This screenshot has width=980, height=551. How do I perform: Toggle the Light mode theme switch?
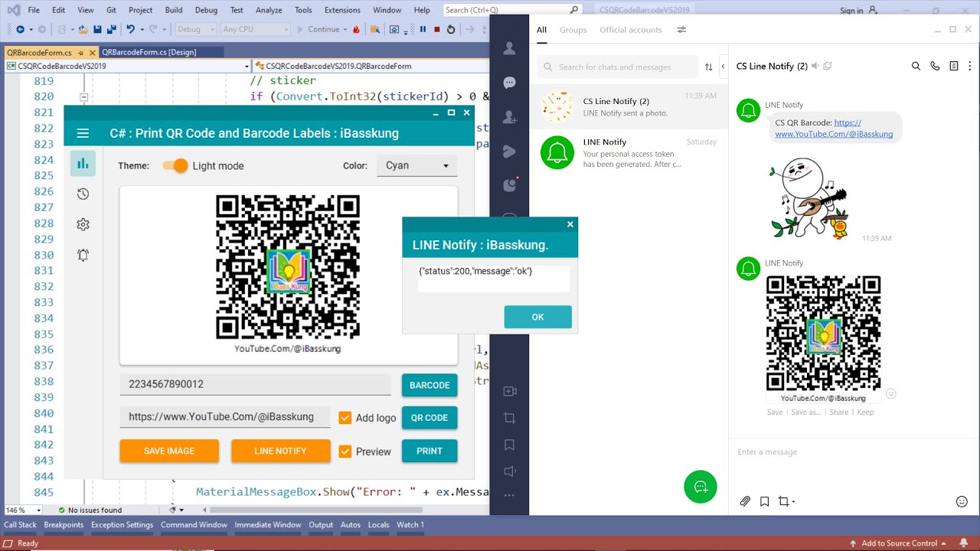point(175,165)
